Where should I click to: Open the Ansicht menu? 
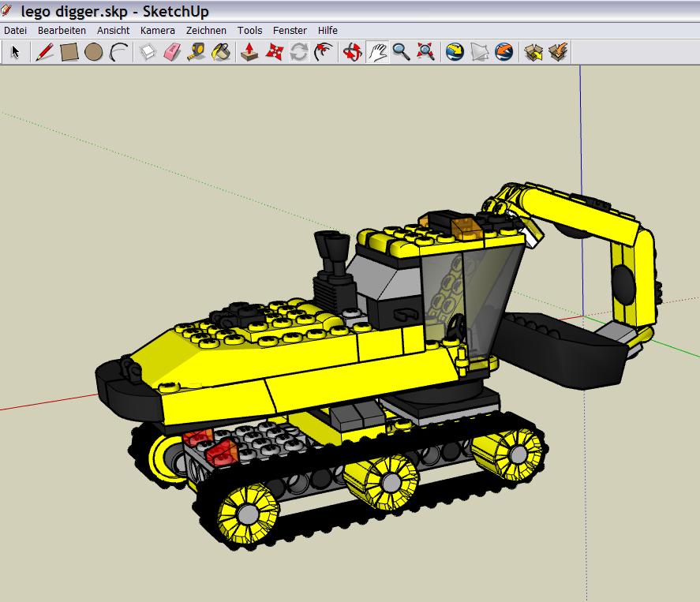pos(113,30)
